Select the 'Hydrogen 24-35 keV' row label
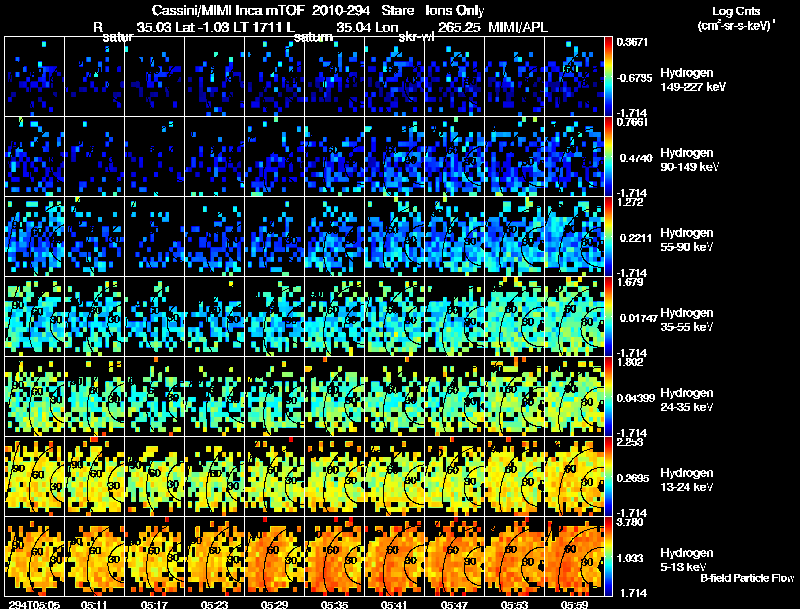 click(687, 400)
